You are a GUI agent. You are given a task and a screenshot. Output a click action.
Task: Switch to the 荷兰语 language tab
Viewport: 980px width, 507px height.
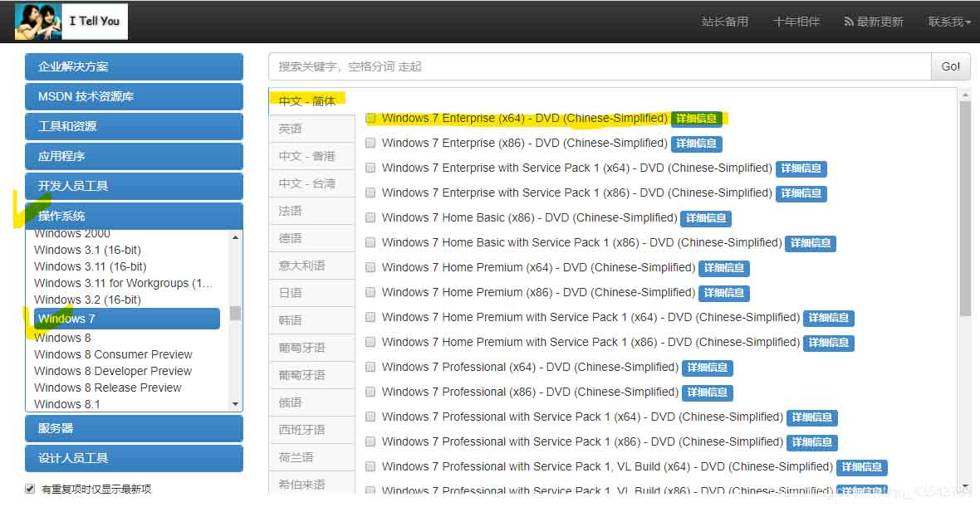point(311,457)
